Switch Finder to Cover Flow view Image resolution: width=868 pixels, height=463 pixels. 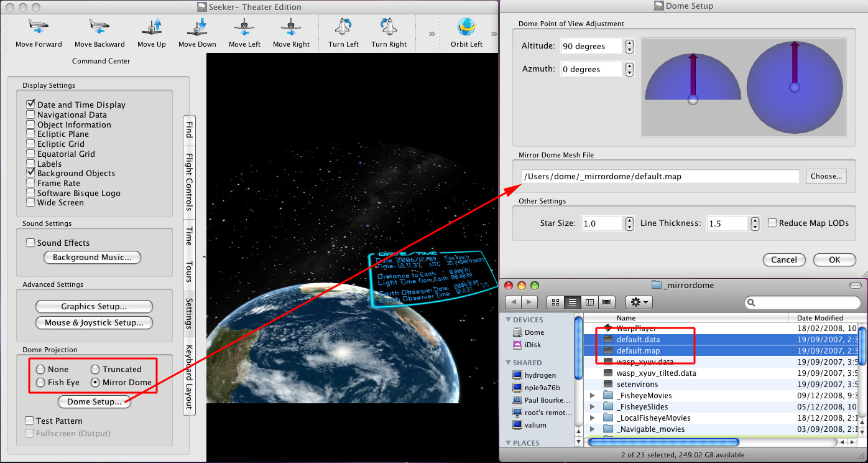(x=606, y=302)
